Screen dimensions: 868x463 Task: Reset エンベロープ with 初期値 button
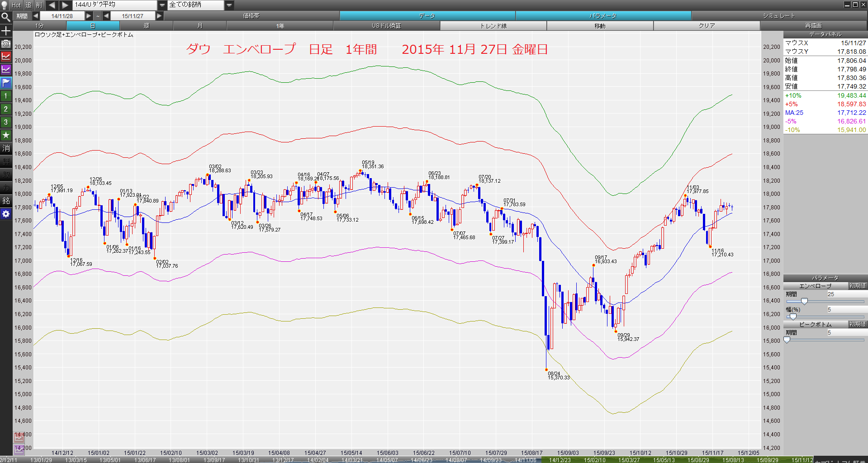click(858, 286)
